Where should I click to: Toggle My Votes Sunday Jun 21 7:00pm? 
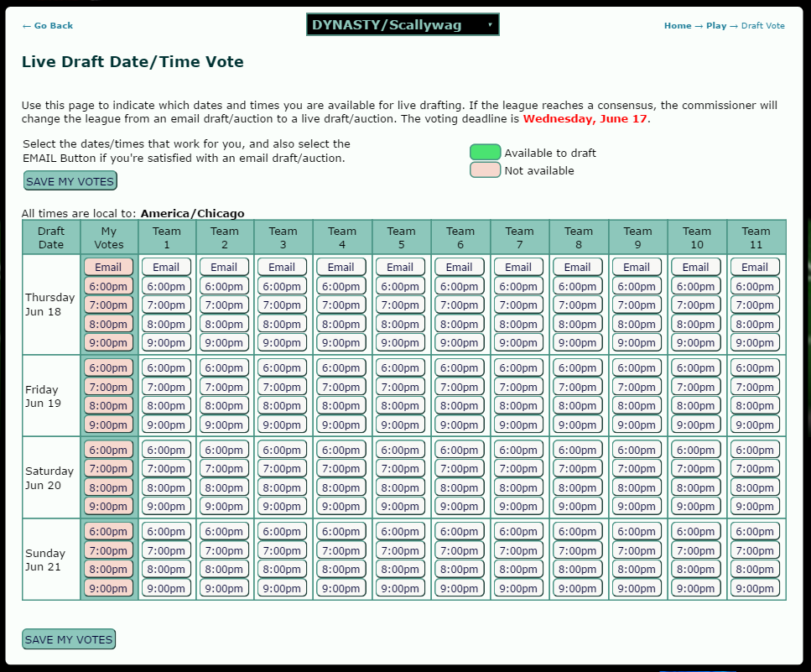[x=108, y=550]
